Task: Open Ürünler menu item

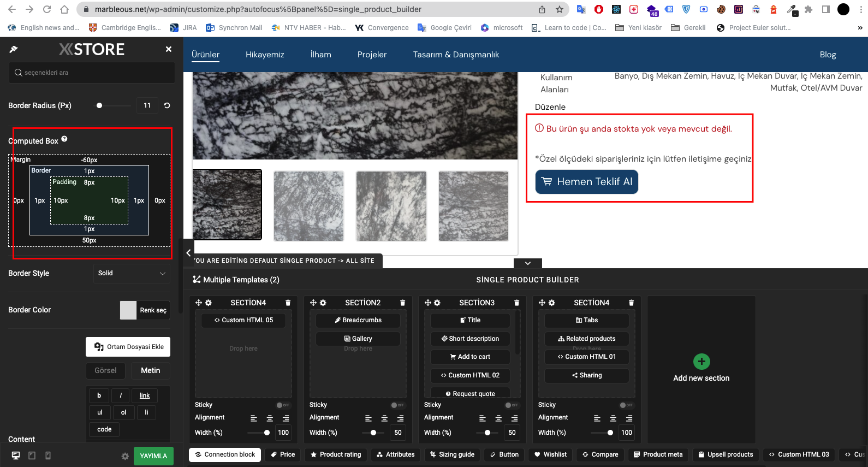Action: tap(205, 55)
